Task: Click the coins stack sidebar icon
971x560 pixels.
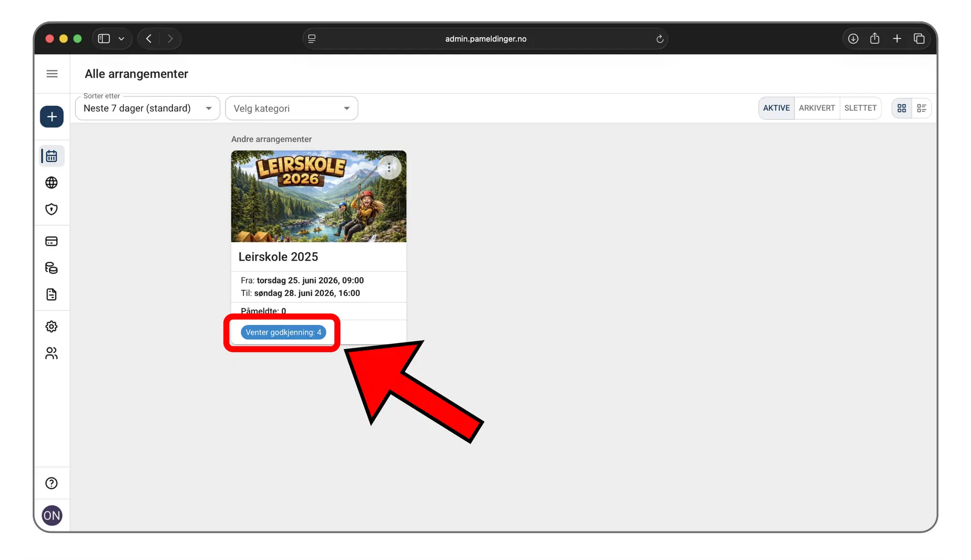Action: tap(52, 268)
